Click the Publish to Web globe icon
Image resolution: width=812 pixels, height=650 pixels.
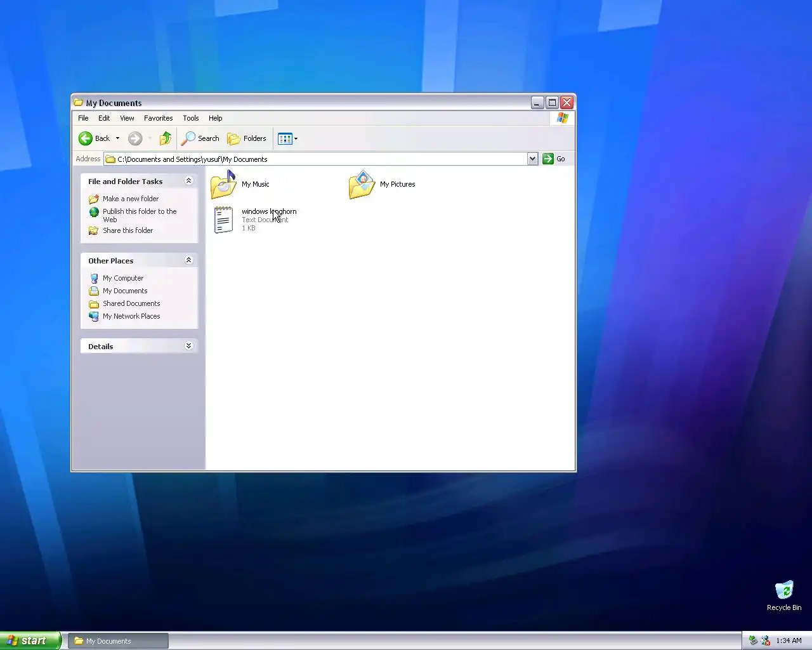94,212
